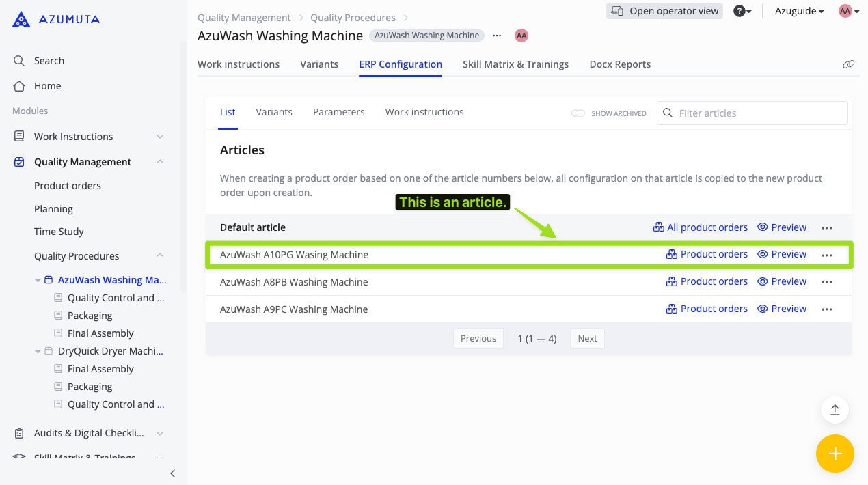Image resolution: width=868 pixels, height=485 pixels.
Task: Click the Azumuta logo
Action: click(x=56, y=19)
